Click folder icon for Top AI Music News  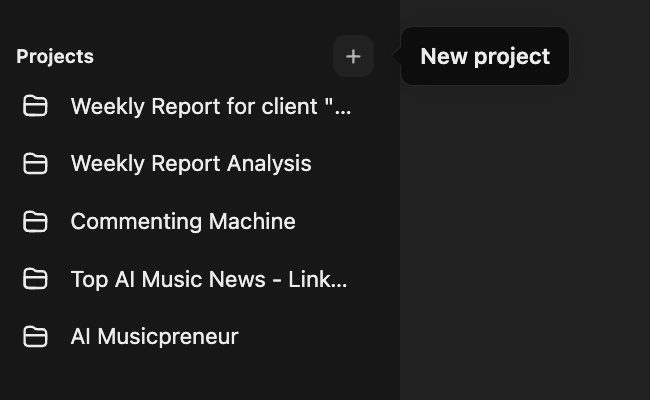point(36,279)
